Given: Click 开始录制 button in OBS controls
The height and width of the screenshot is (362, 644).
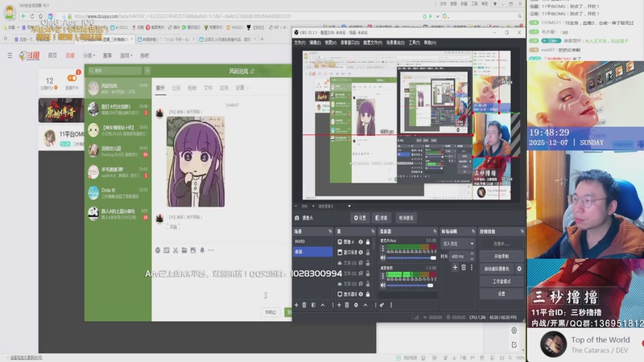Looking at the screenshot, I should (501, 256).
